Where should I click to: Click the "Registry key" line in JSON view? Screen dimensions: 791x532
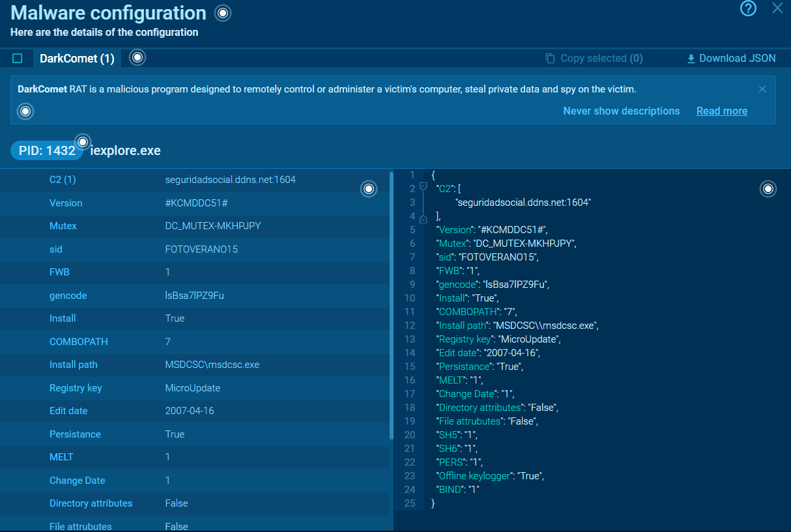point(499,339)
